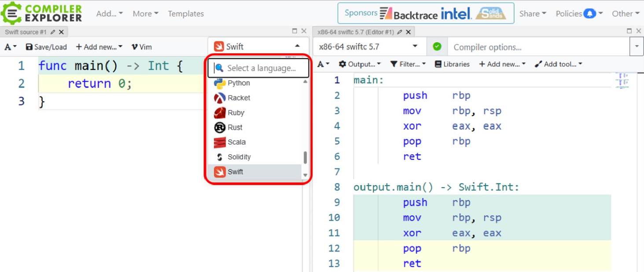Maximize the Swift source editor pane
Image resolution: width=644 pixels, height=272 pixels.
click(x=294, y=31)
